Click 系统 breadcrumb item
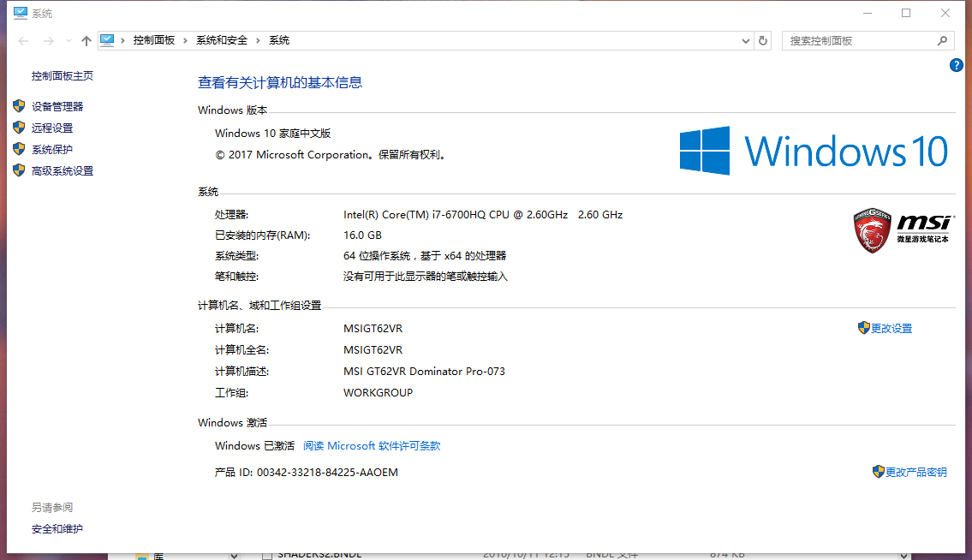 (x=279, y=40)
